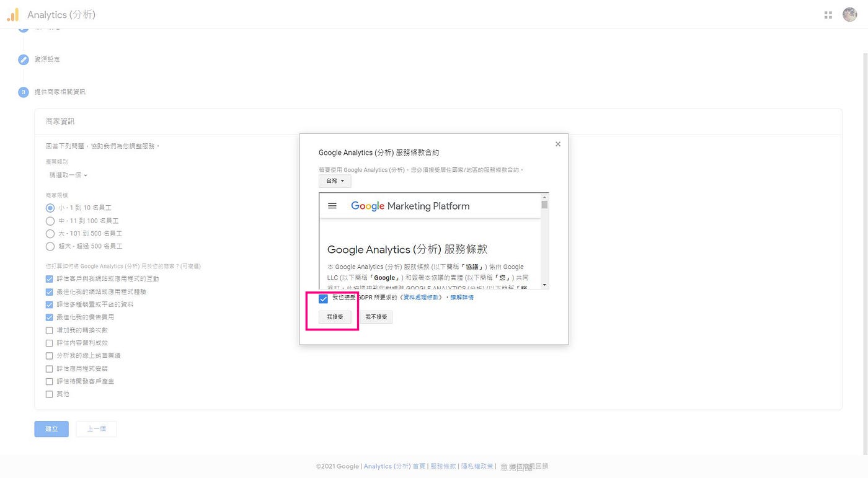Select 大 - 101 到 500 名員工 radio

(50, 234)
